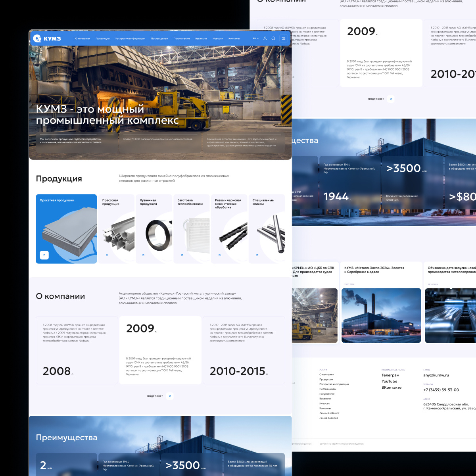476x476 pixels.
Task: Click the КУМЗ logo in the header
Action: pos(47,38)
